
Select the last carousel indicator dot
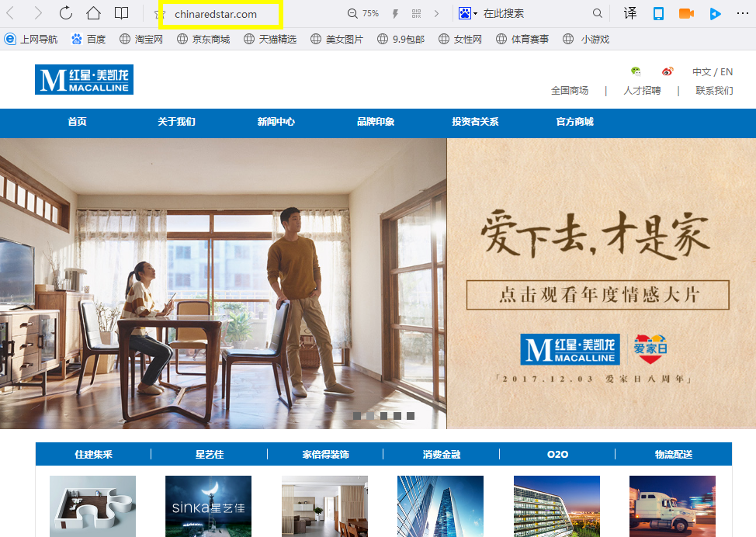click(411, 416)
